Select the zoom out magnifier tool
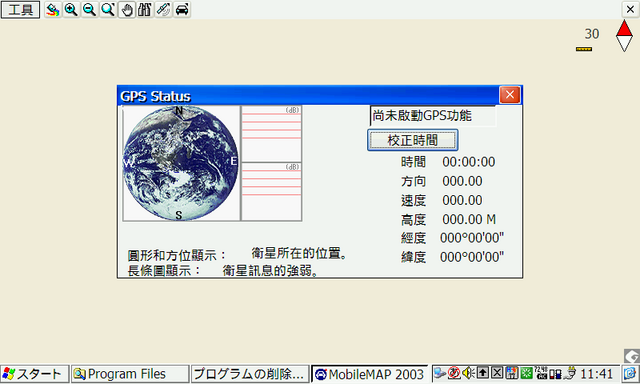 click(89, 9)
